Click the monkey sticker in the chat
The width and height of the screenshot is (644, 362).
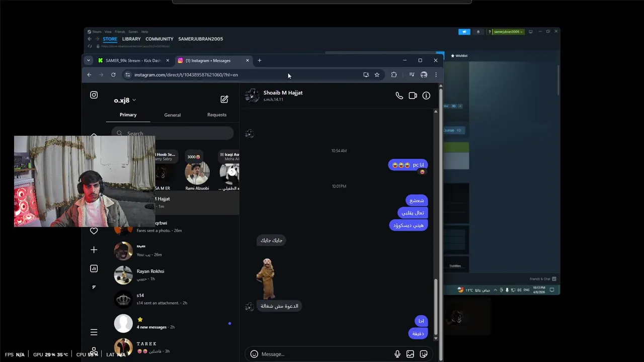point(266,278)
